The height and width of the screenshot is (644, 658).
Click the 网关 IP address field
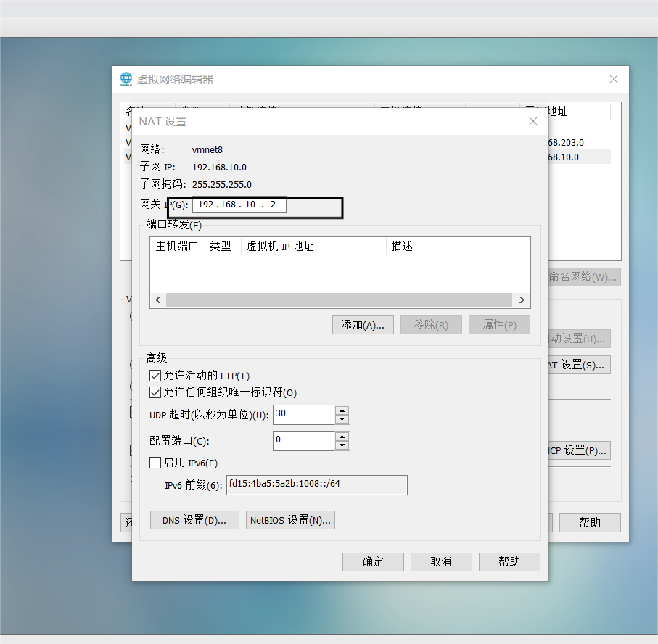click(239, 205)
